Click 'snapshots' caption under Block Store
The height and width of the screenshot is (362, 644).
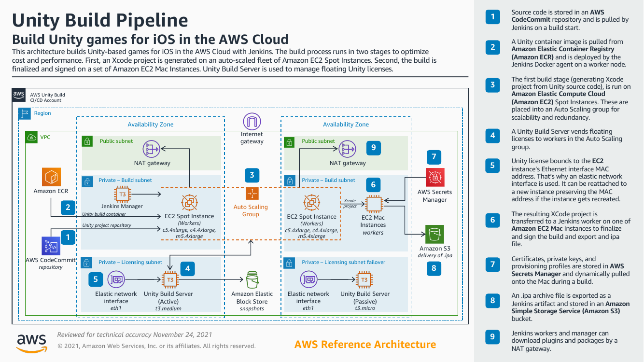(252, 308)
